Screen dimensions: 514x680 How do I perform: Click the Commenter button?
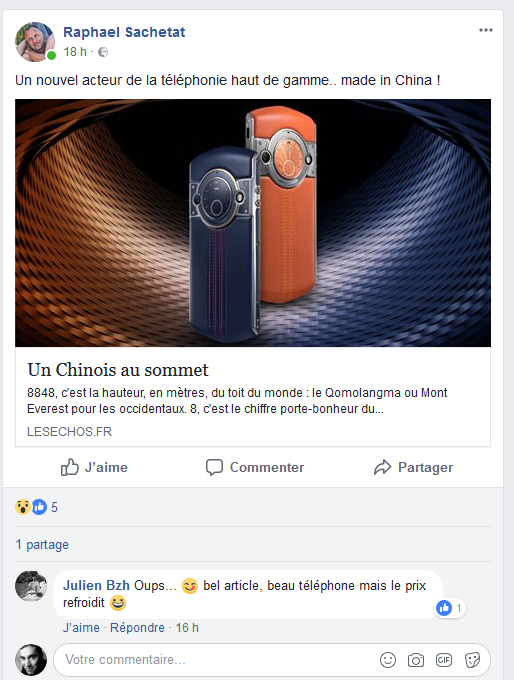point(255,467)
